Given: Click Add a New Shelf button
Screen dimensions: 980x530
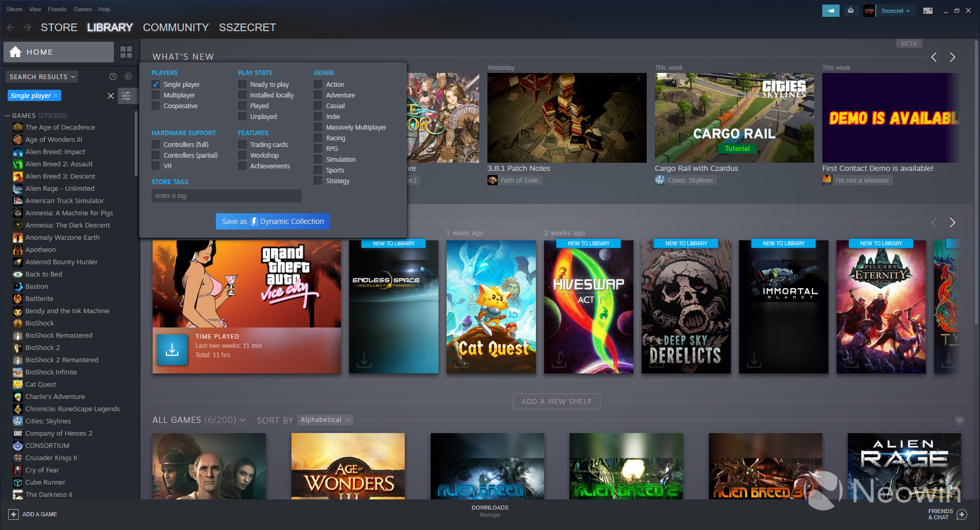Looking at the screenshot, I should tap(557, 401).
